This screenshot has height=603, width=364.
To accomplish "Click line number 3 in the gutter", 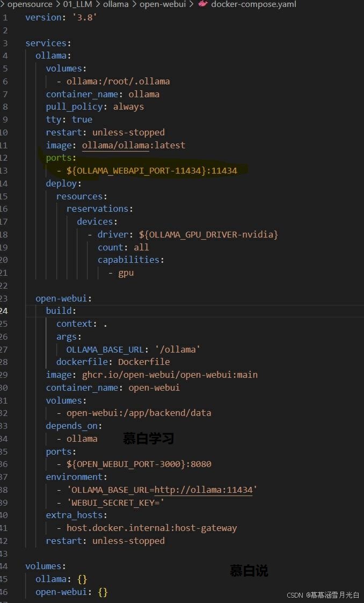I will click(5, 43).
